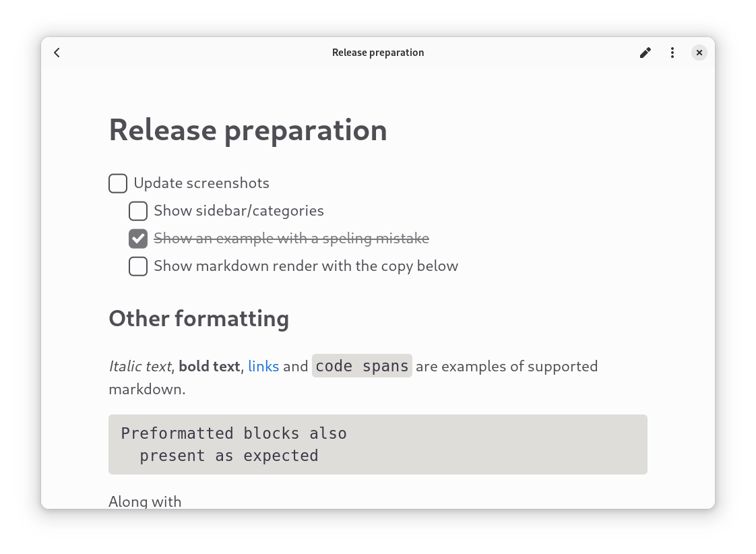Click the struck-through speling mistake text
The height and width of the screenshot is (554, 756).
click(x=291, y=239)
